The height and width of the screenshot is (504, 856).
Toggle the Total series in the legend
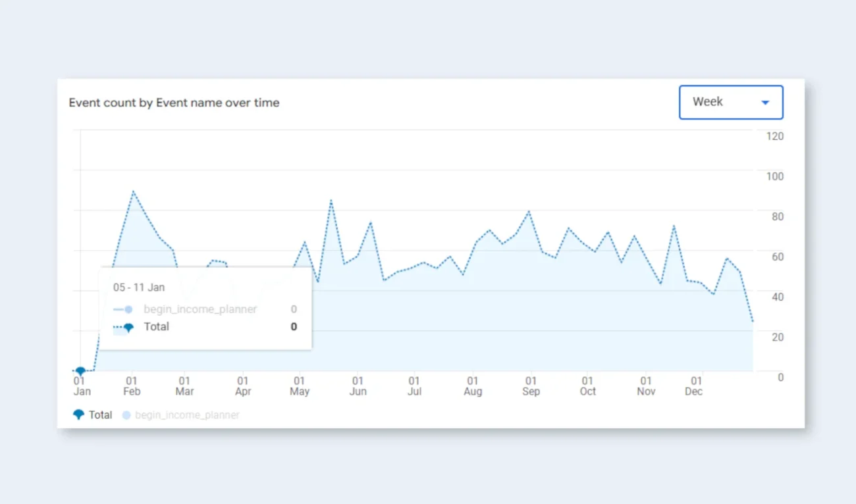pos(92,415)
